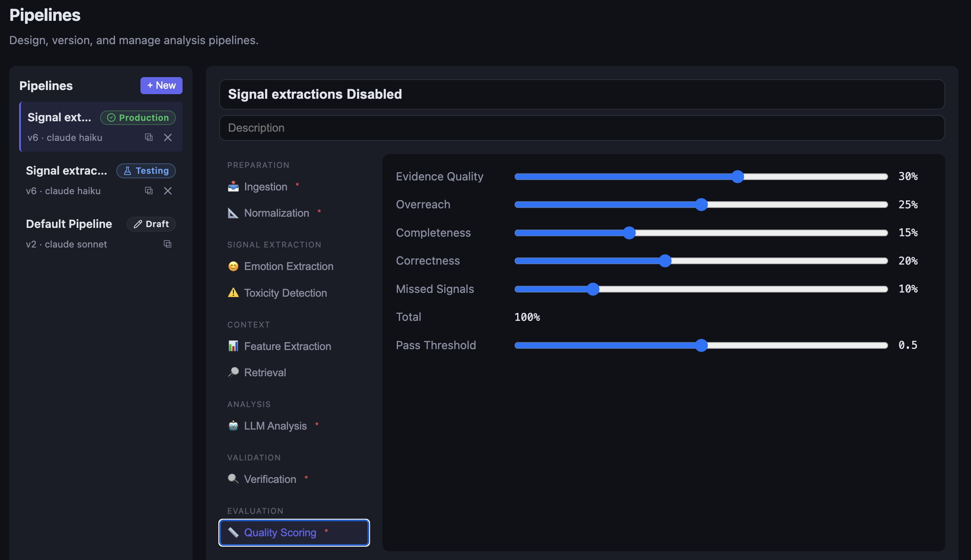The height and width of the screenshot is (560, 971).
Task: Duplicate the Default Pipeline
Action: (x=167, y=244)
